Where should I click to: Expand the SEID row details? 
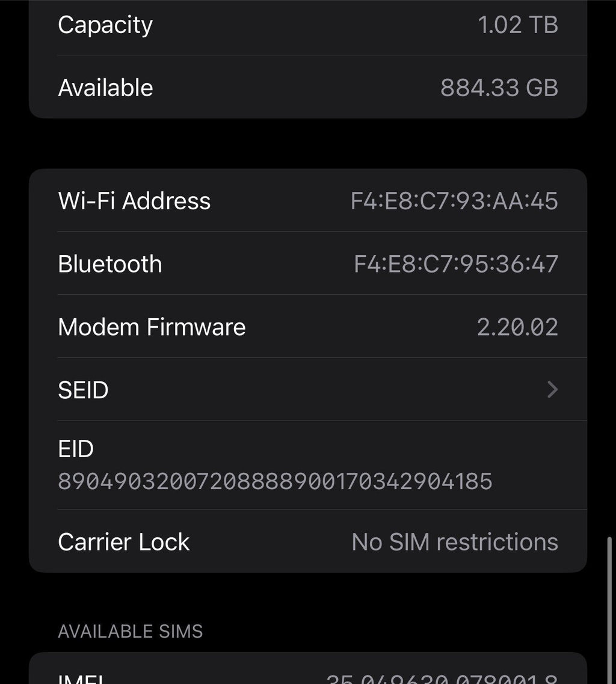pyautogui.click(x=308, y=390)
